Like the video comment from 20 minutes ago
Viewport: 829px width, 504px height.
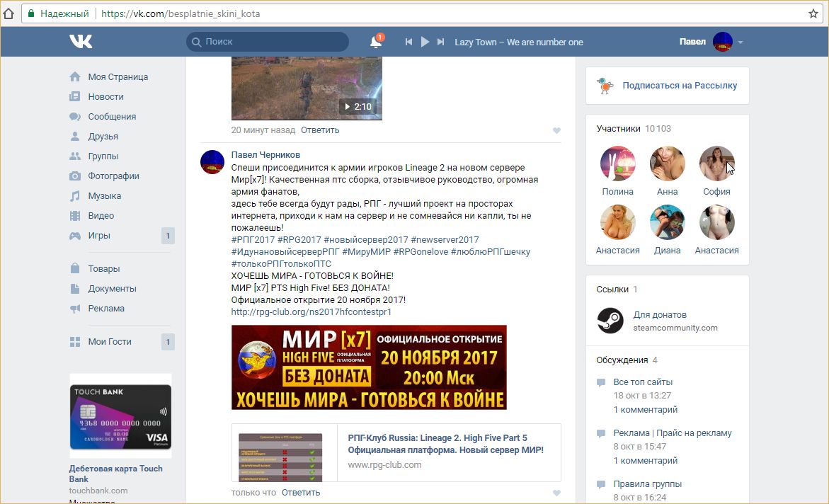click(556, 130)
